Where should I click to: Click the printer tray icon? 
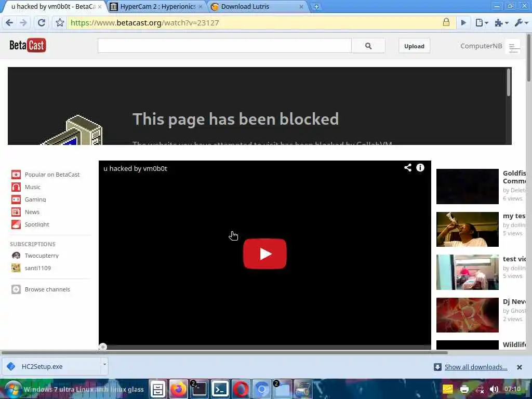click(464, 389)
